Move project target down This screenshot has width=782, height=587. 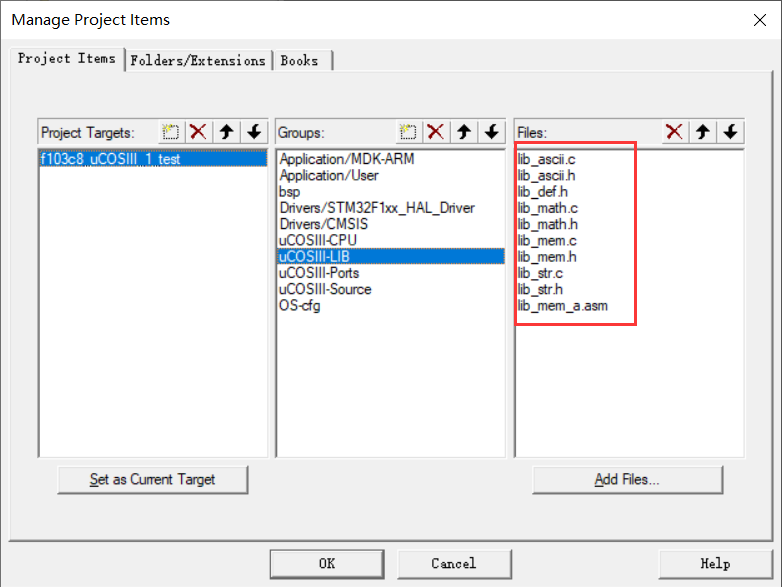254,132
